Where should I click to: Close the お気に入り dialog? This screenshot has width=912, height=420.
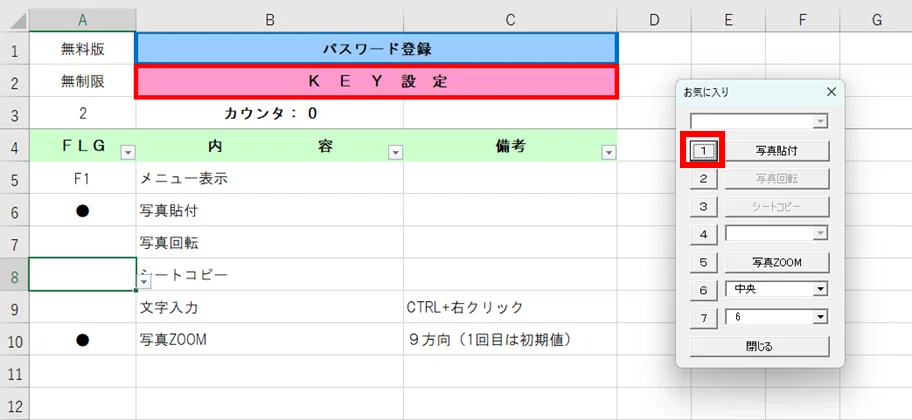(831, 92)
